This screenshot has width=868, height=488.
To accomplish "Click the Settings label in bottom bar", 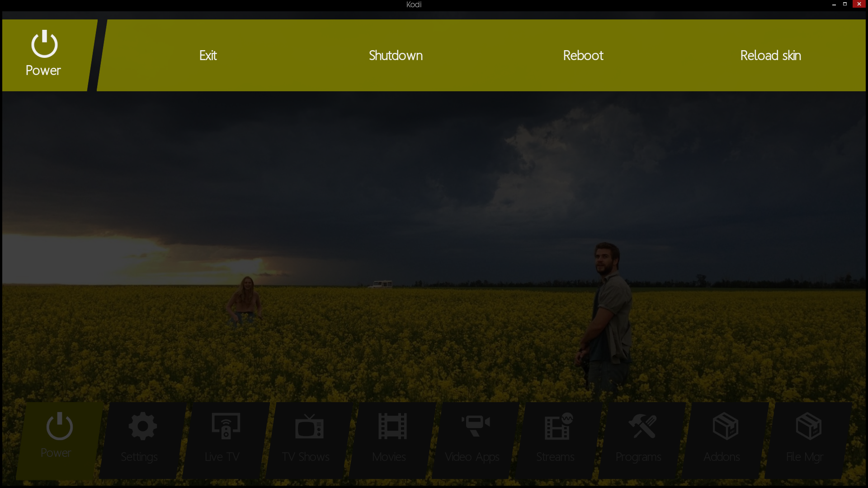I will 139,457.
